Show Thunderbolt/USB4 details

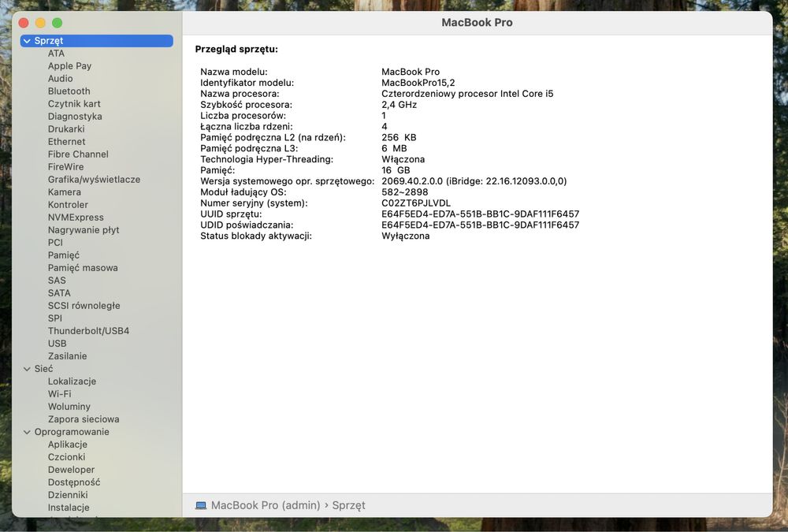88,331
